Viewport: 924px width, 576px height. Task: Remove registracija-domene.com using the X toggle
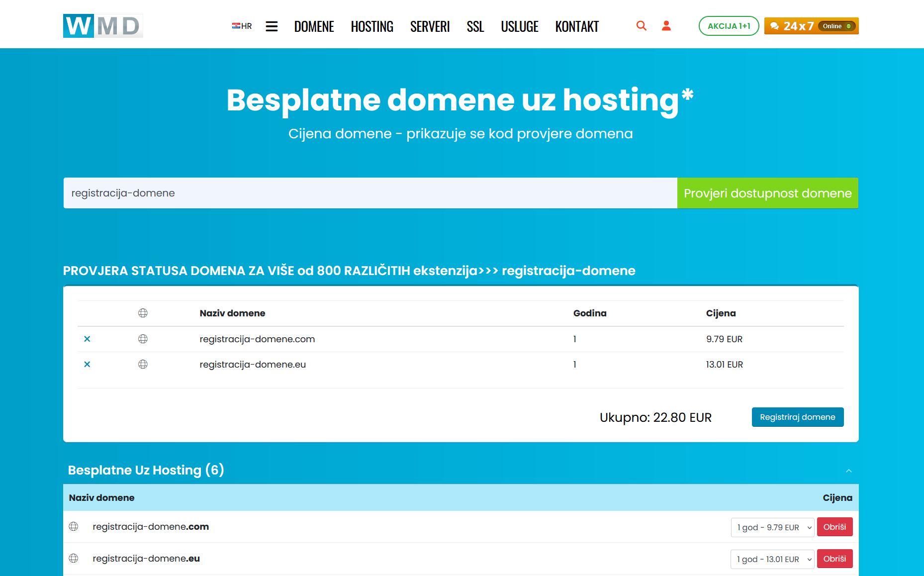[87, 339]
